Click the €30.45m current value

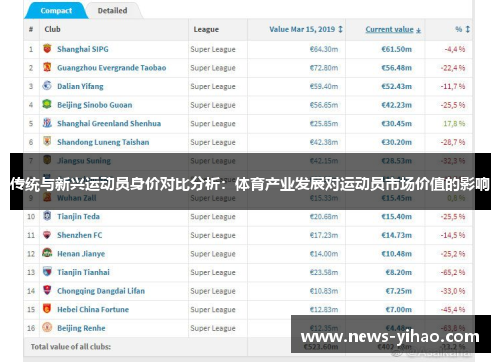(396, 124)
